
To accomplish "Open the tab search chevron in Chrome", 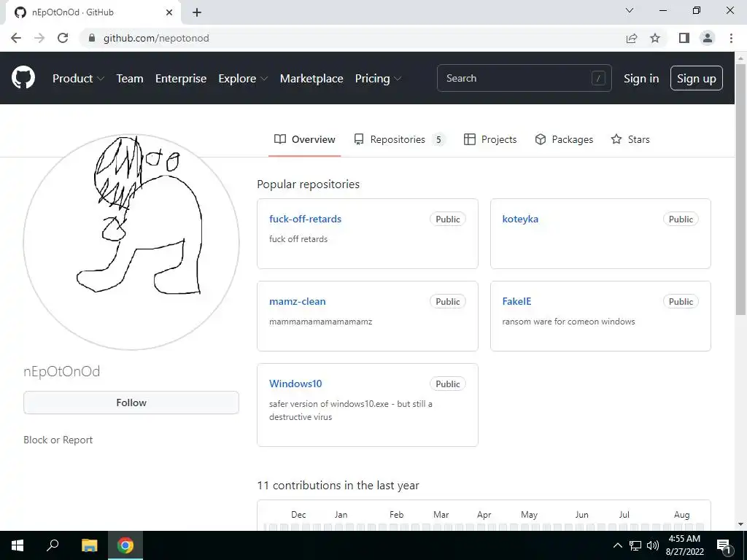I will (630, 10).
